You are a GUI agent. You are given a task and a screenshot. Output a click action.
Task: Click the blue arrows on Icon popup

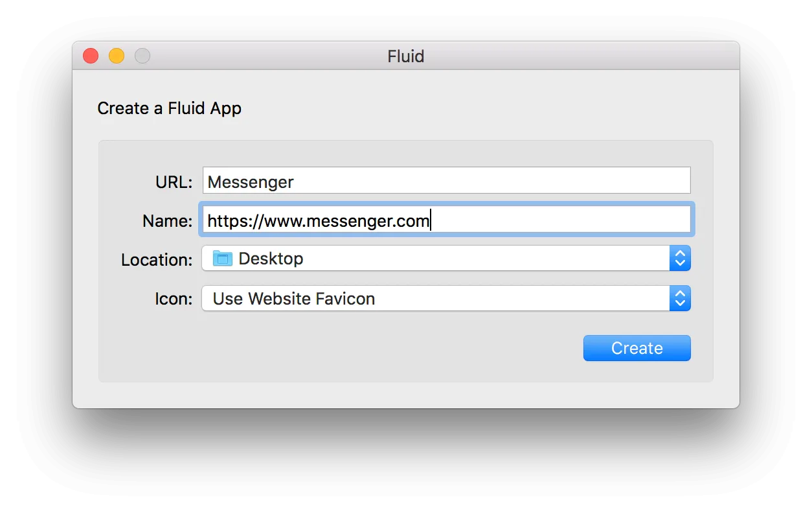pos(680,298)
